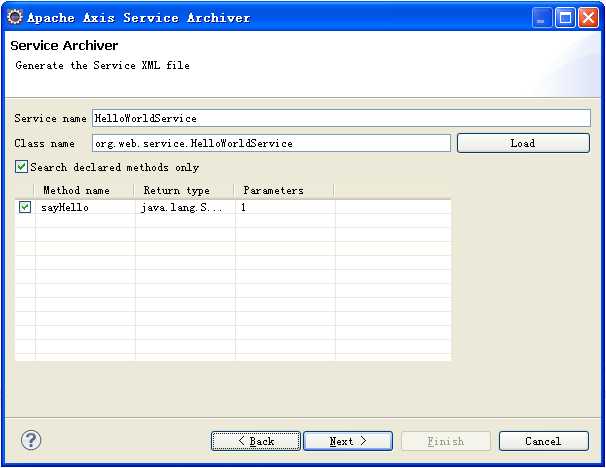Viewport: 606px width, 468px height.
Task: Cancel the Service Archiver wizard
Action: tap(544, 441)
